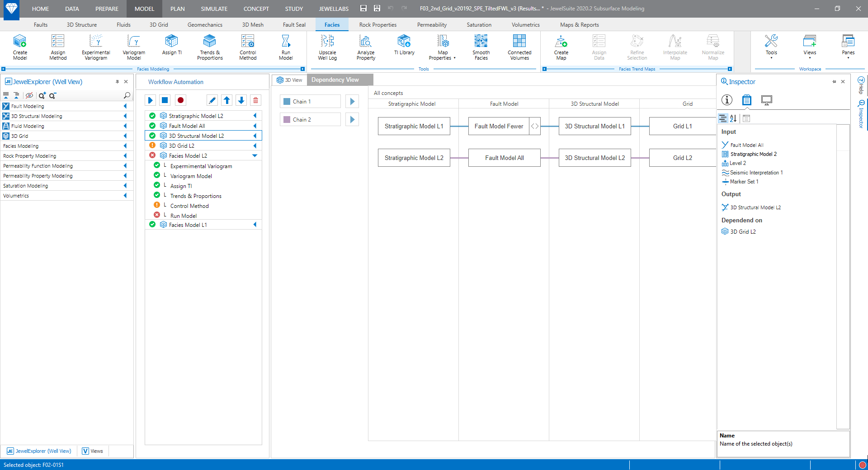
Task: Open the DATA menu tab
Action: [x=72, y=9]
